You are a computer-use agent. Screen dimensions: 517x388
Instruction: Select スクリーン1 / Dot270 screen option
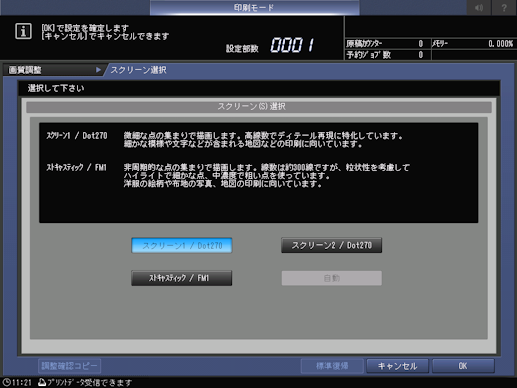(182, 245)
